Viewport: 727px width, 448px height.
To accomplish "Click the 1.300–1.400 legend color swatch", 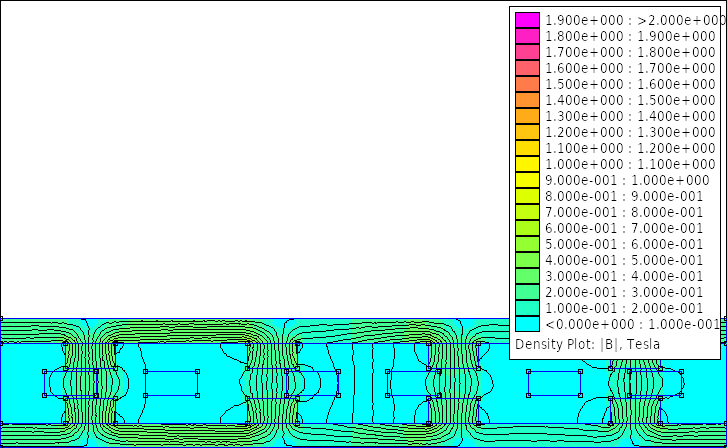I will (527, 116).
